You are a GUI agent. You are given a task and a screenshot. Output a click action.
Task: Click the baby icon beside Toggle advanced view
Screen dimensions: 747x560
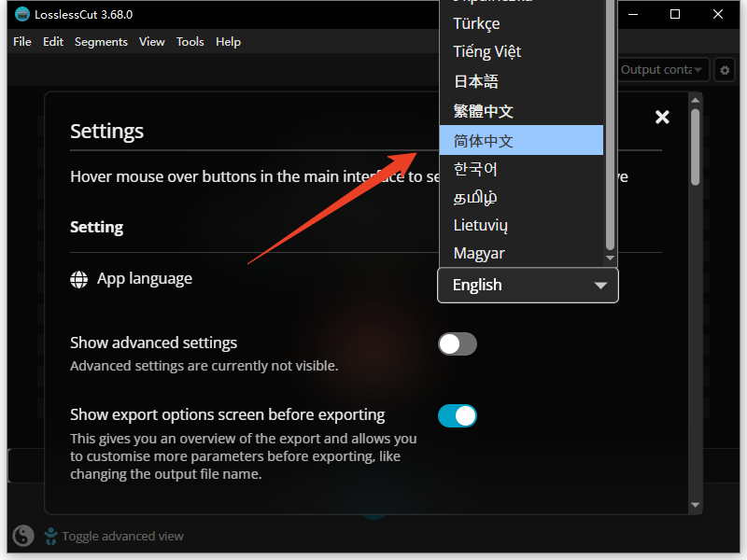coord(48,536)
